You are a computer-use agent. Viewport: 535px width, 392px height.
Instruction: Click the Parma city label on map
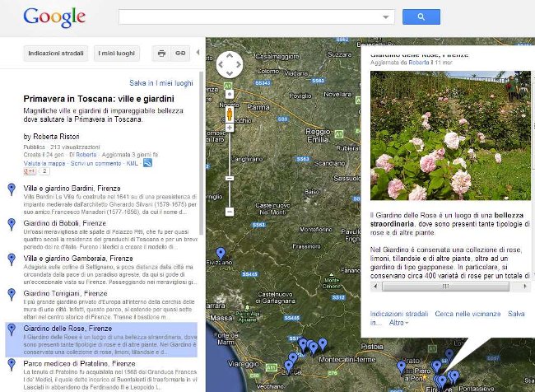point(258,108)
